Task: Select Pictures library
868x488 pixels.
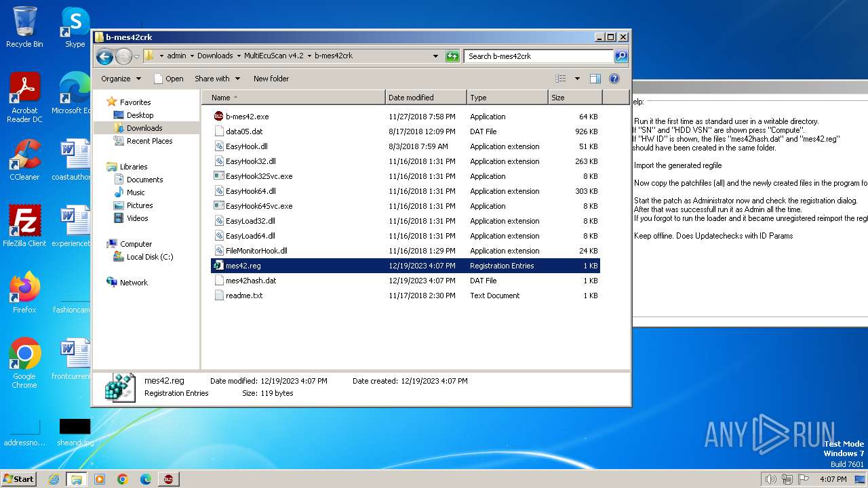Action: tap(140, 205)
